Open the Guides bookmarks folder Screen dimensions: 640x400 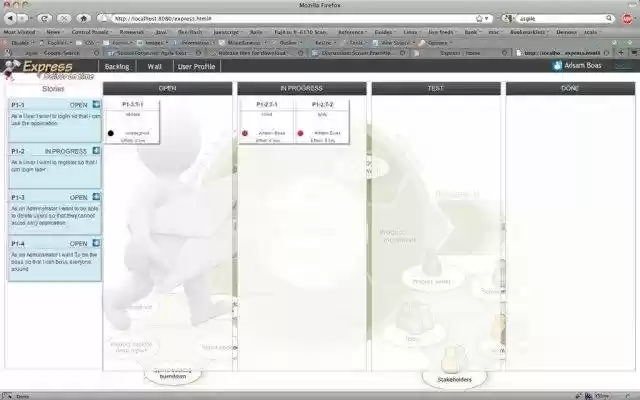(383, 32)
